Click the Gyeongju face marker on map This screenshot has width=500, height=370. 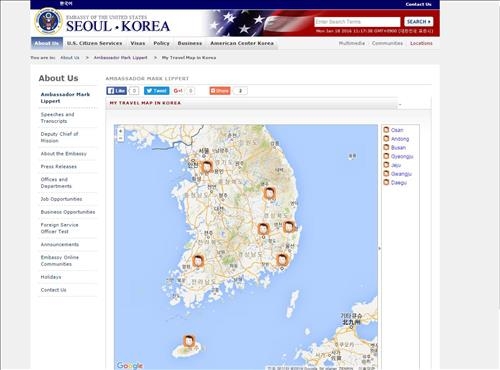289,227
